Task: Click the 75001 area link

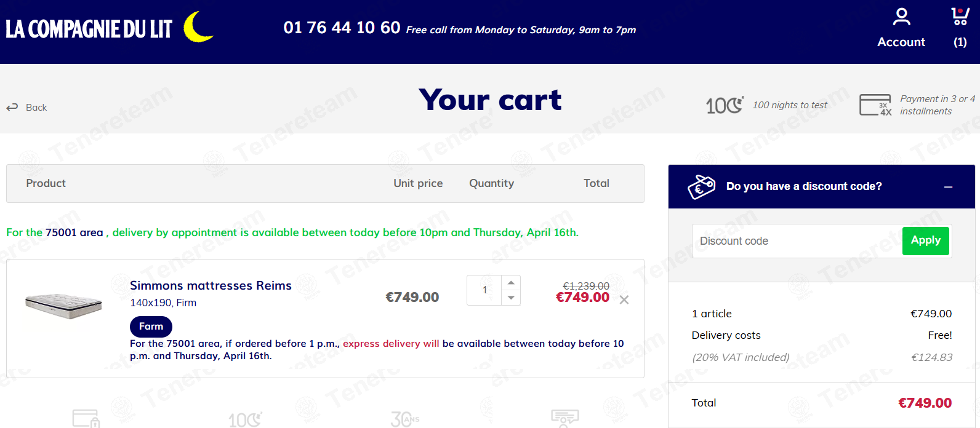Action: coord(74,232)
